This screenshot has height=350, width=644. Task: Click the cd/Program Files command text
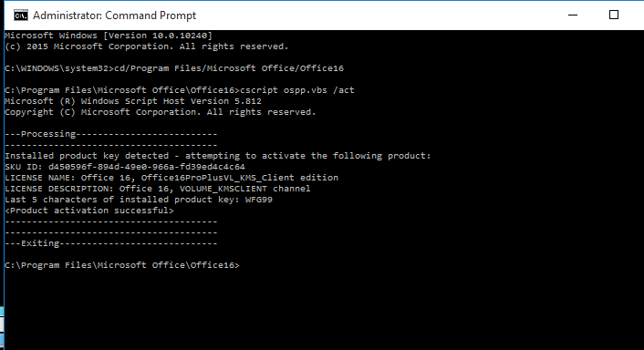(x=229, y=68)
